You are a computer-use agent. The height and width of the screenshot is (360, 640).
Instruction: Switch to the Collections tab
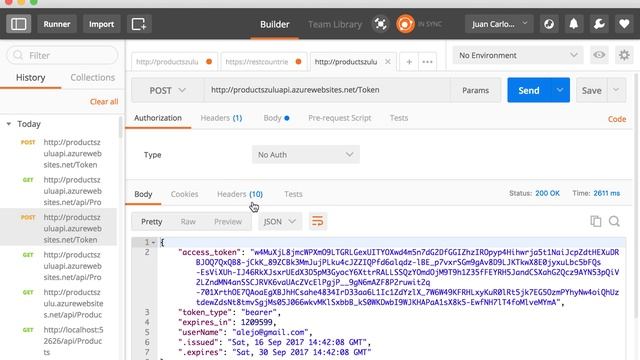tap(93, 78)
